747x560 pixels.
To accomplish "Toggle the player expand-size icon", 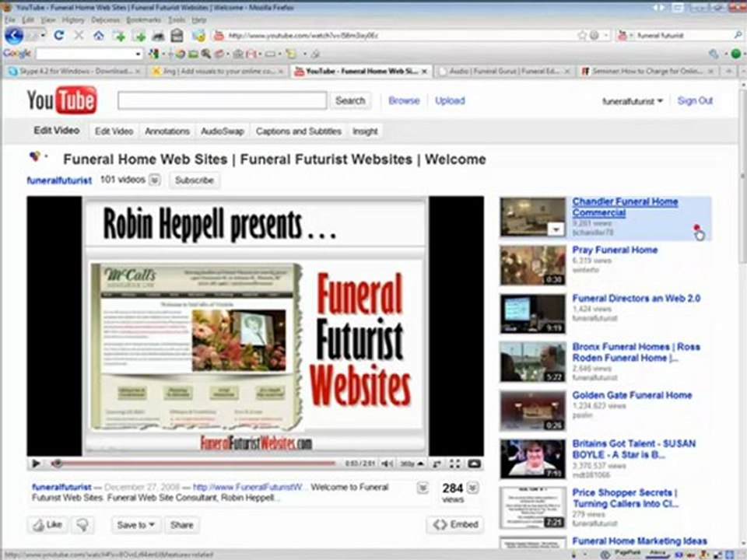I will [x=437, y=464].
